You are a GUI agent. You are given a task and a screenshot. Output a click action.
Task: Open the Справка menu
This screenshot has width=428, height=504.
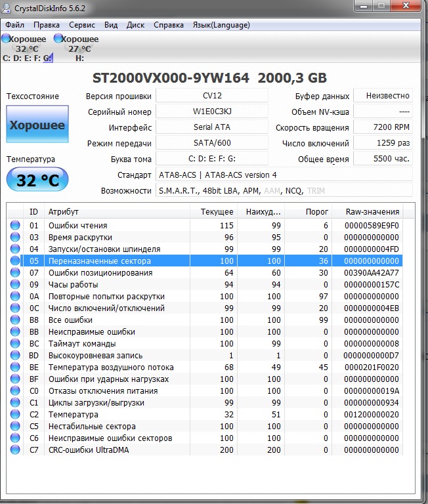point(169,25)
